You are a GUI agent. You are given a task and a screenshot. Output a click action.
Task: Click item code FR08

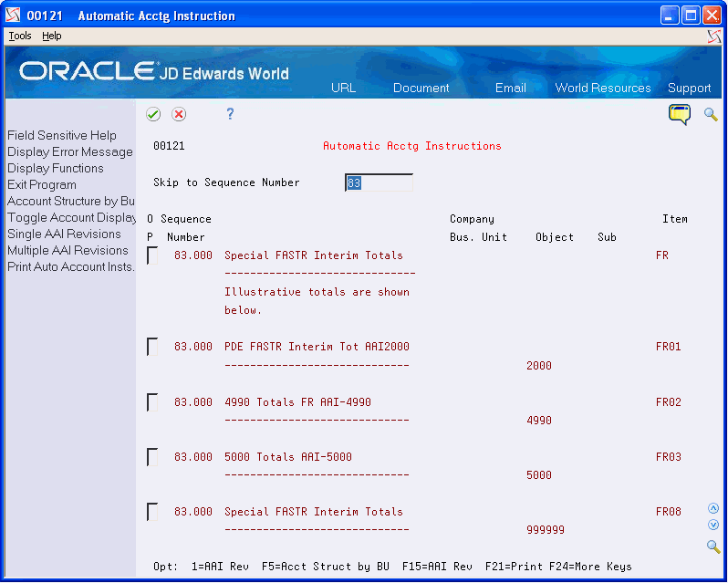pos(668,512)
